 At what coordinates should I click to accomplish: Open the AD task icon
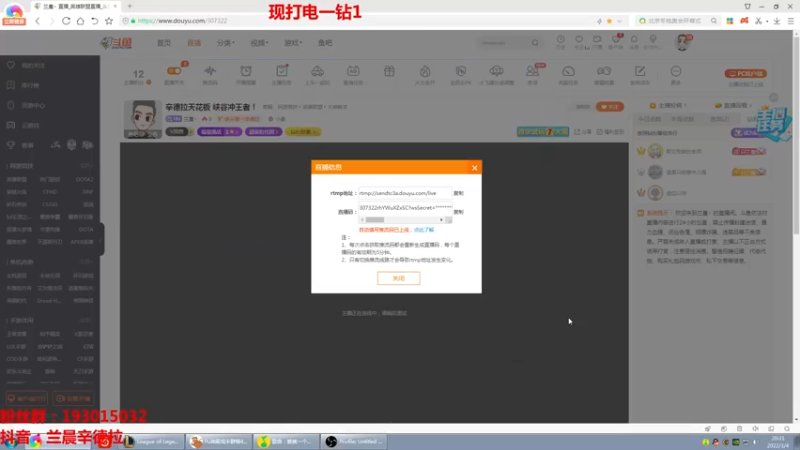point(353,73)
